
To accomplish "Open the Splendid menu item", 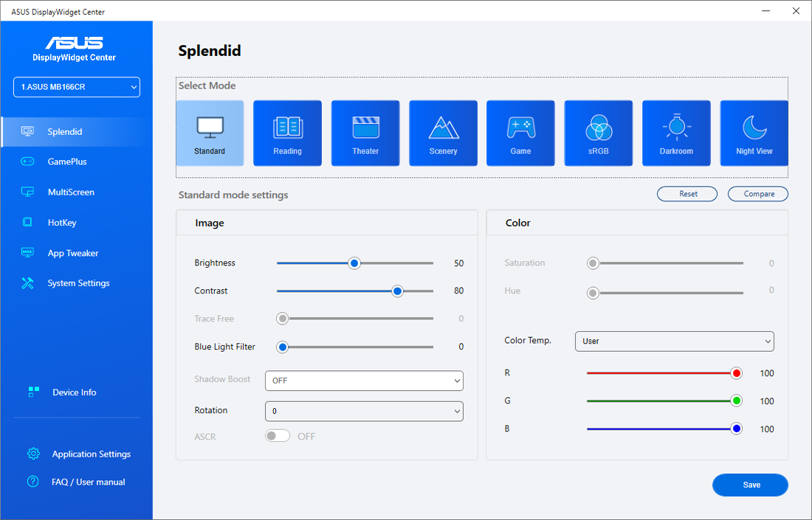I will [x=77, y=131].
